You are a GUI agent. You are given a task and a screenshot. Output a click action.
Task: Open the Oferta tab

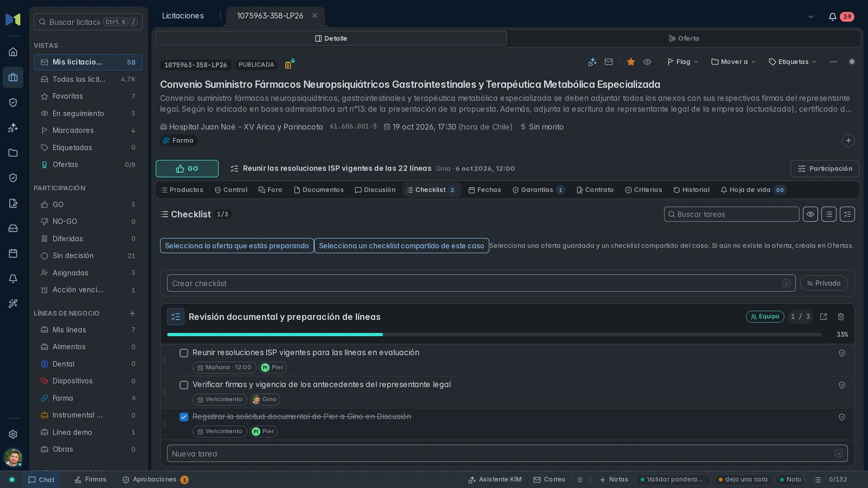[x=684, y=38]
